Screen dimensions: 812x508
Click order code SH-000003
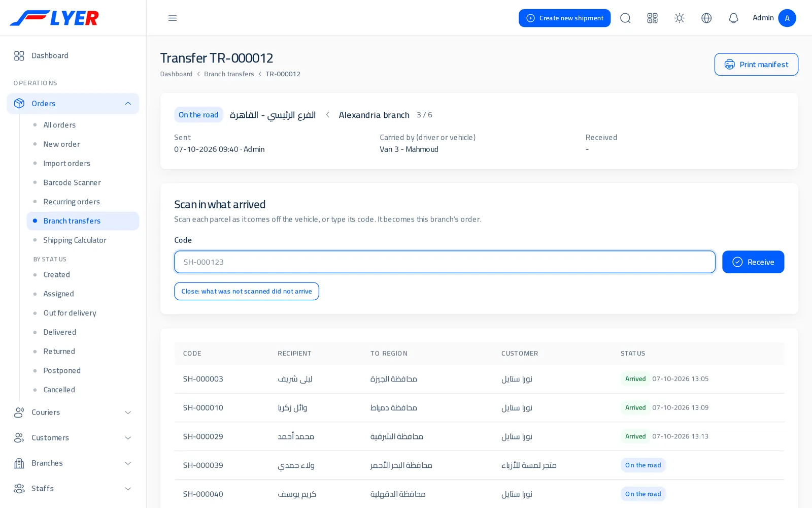203,379
